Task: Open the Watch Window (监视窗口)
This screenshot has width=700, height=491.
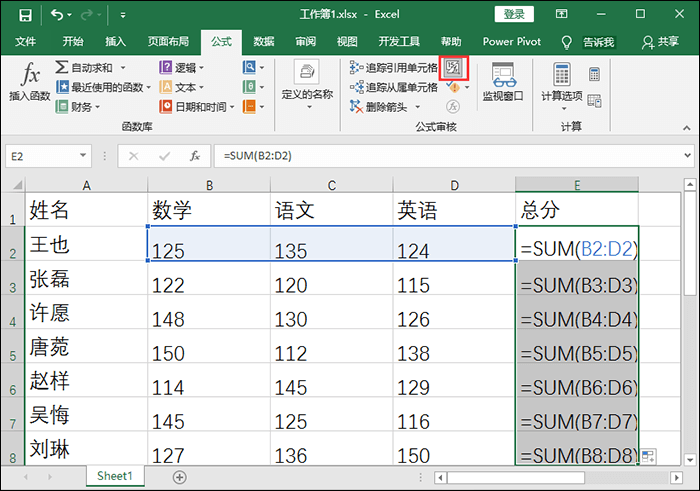Action: click(x=503, y=83)
